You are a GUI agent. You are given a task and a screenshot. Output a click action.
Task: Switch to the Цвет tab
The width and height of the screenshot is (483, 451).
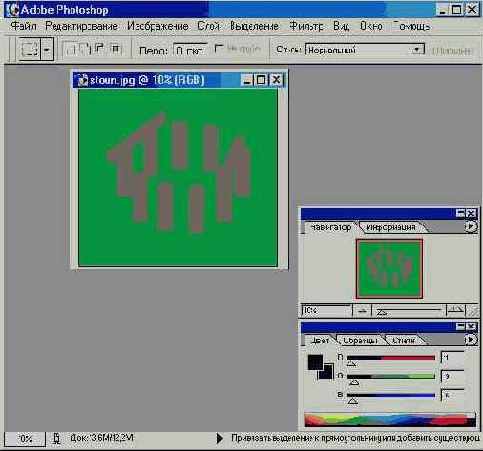[x=319, y=340]
